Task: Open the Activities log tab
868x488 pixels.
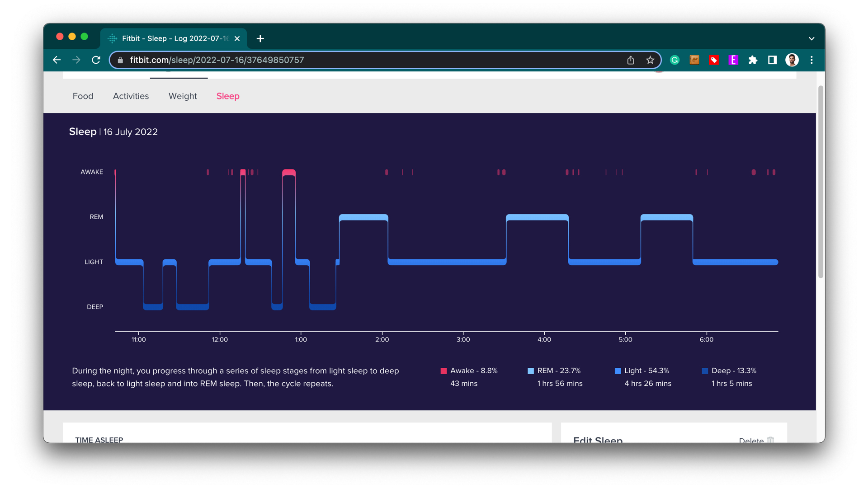Action: tap(131, 96)
